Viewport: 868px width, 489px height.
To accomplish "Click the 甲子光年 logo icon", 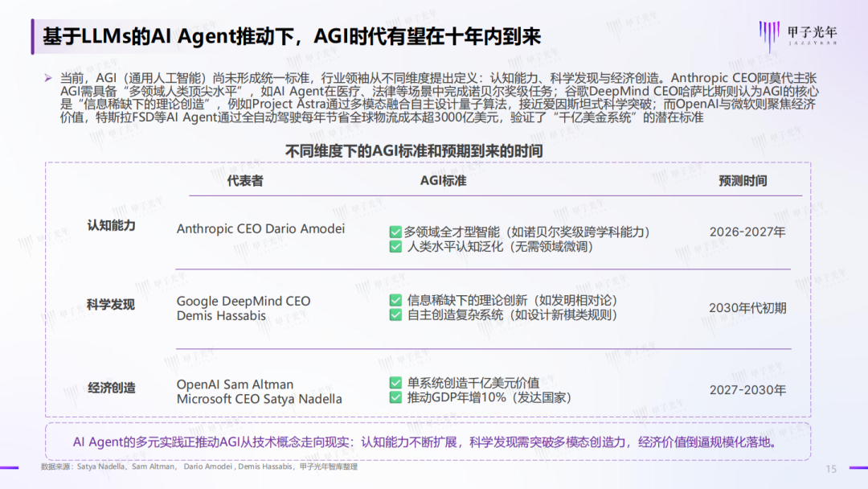I will (798, 35).
